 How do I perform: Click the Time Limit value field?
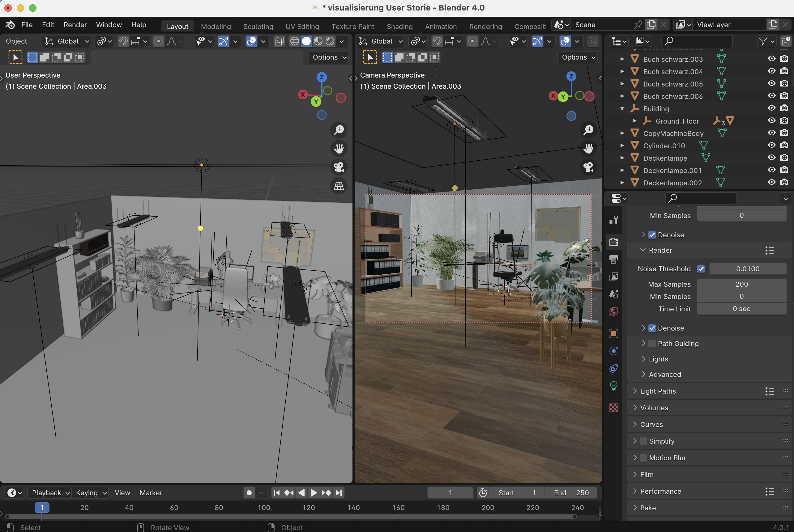[x=741, y=309]
